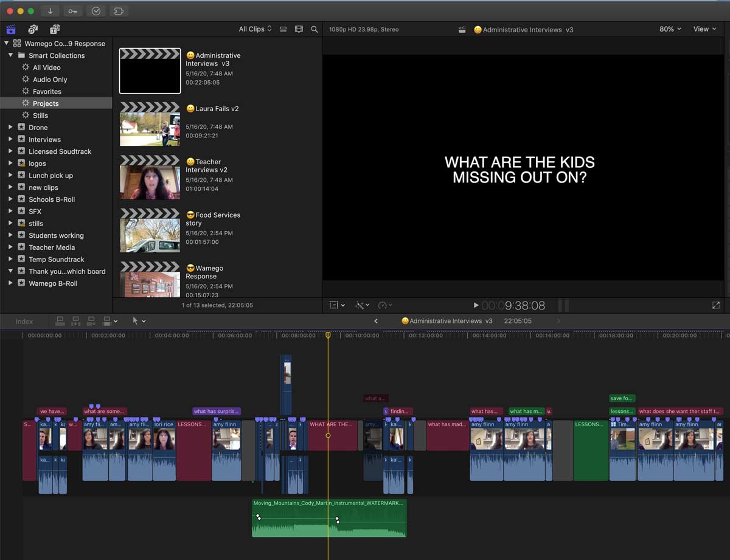Select the SFX event

[x=35, y=212]
